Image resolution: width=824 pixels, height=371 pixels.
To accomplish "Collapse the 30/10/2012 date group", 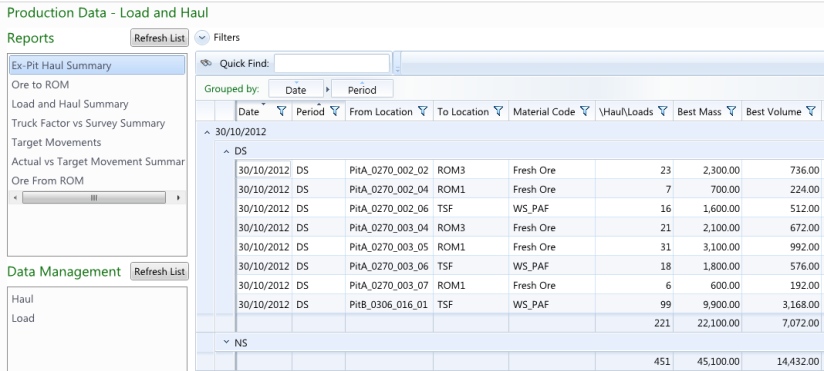I will (x=207, y=132).
